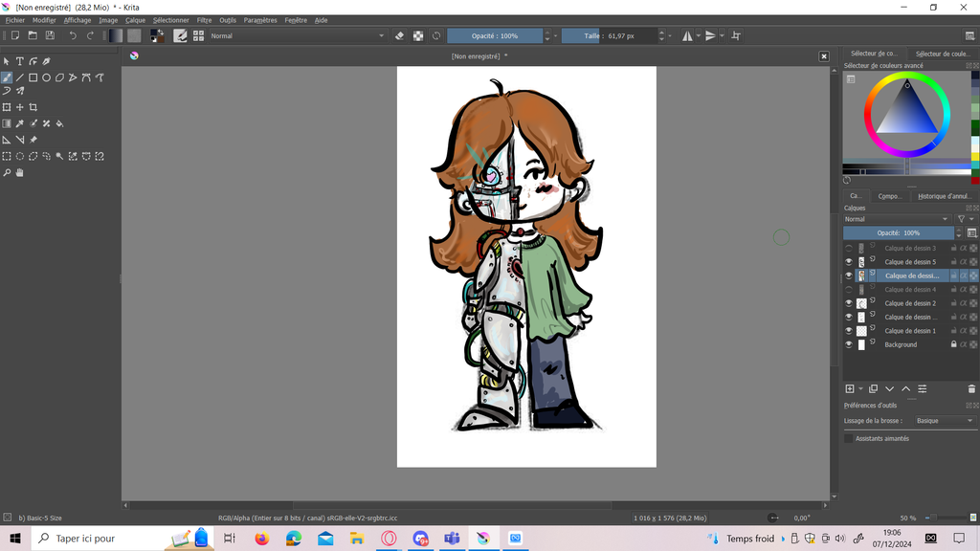Select the Crop tool
This screenshot has height=551, width=980.
33,107
